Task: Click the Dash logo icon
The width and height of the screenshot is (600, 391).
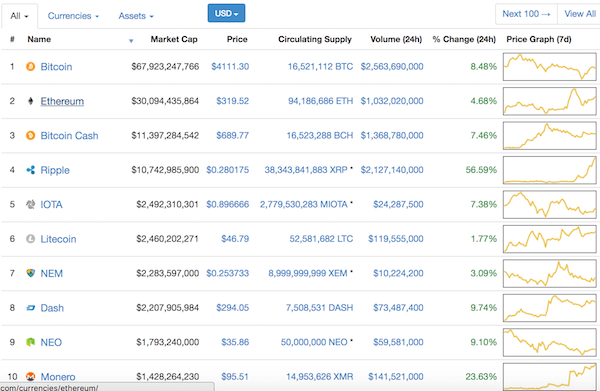Action: (31, 308)
